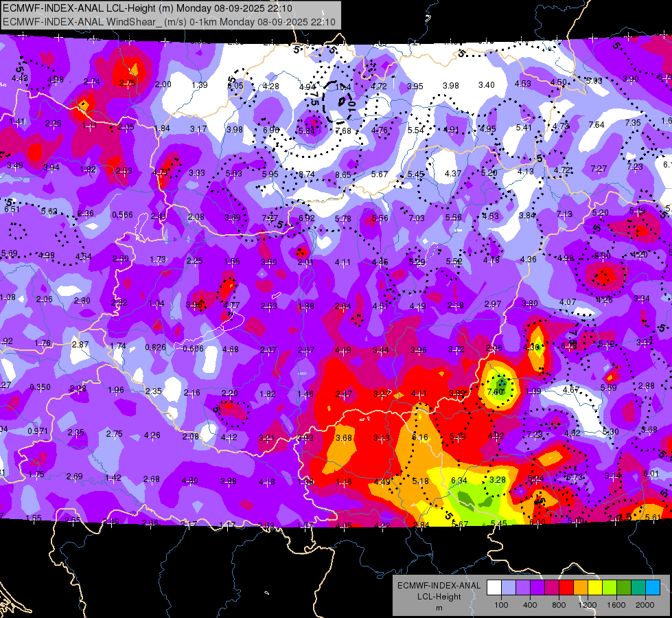Screen dimensions: 672x618
Task: Click the wind shear value 6.34
Action: click(x=459, y=481)
